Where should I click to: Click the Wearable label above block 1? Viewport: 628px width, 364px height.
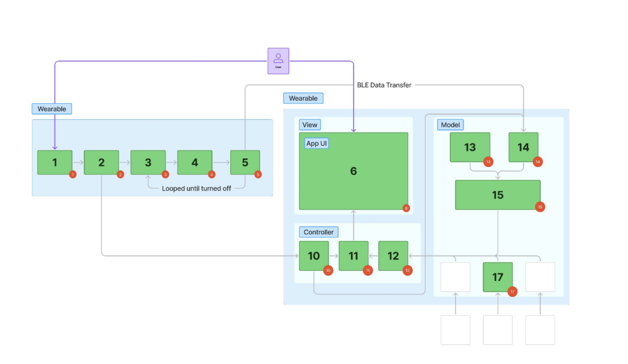[x=52, y=109]
